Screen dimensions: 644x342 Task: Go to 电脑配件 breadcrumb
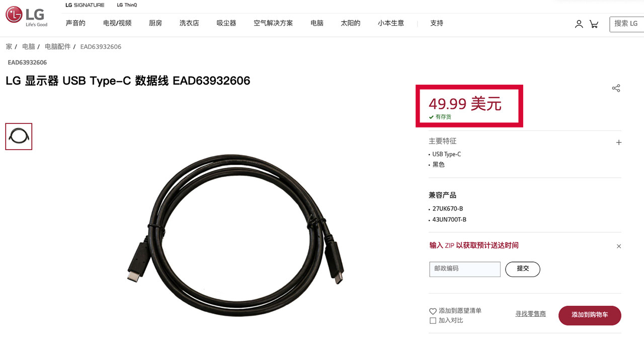[x=58, y=47]
